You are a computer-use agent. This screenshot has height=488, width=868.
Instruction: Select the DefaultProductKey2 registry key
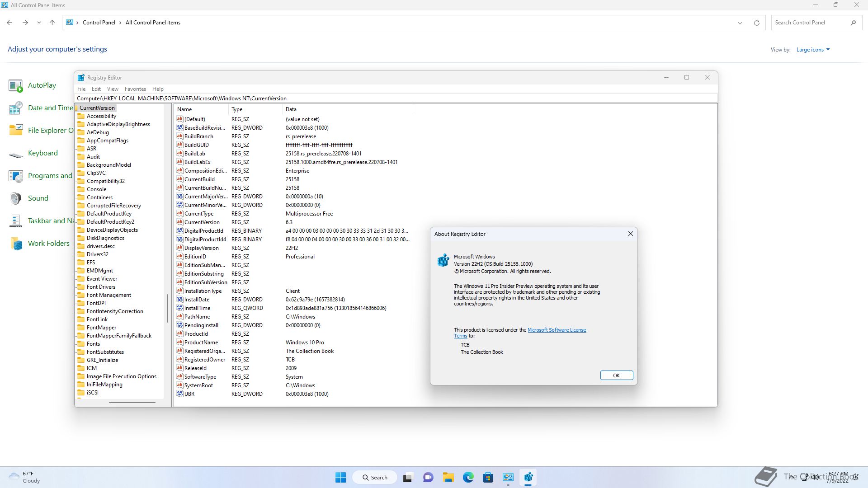tap(110, 222)
